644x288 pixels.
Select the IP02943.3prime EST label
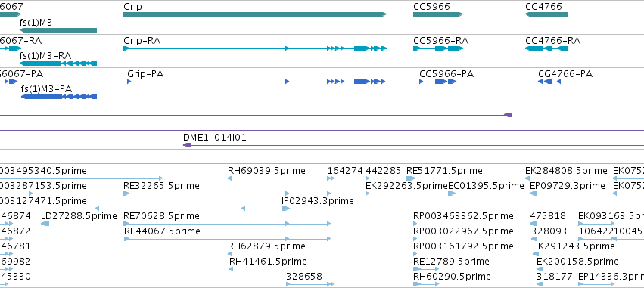[x=318, y=200]
